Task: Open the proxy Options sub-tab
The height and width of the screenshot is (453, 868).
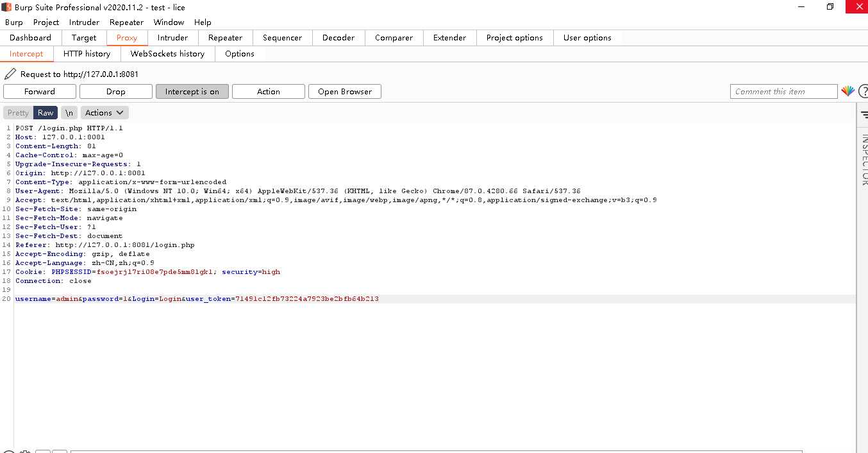Action: pos(240,54)
